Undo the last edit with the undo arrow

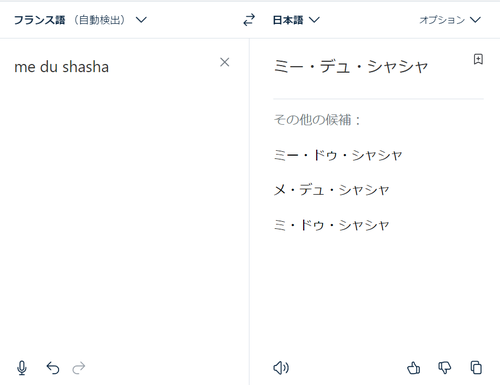(x=53, y=368)
